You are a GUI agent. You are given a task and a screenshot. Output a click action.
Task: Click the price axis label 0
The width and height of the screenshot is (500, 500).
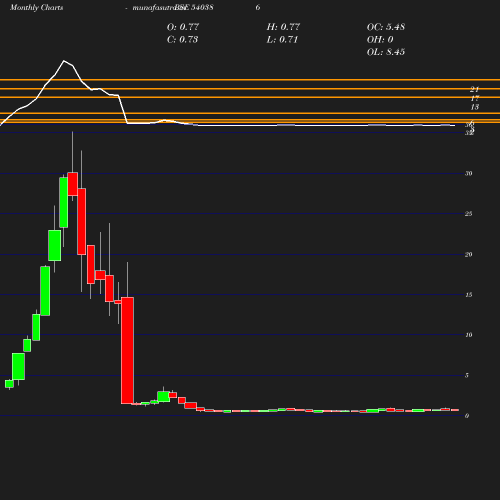pyautogui.click(x=467, y=416)
